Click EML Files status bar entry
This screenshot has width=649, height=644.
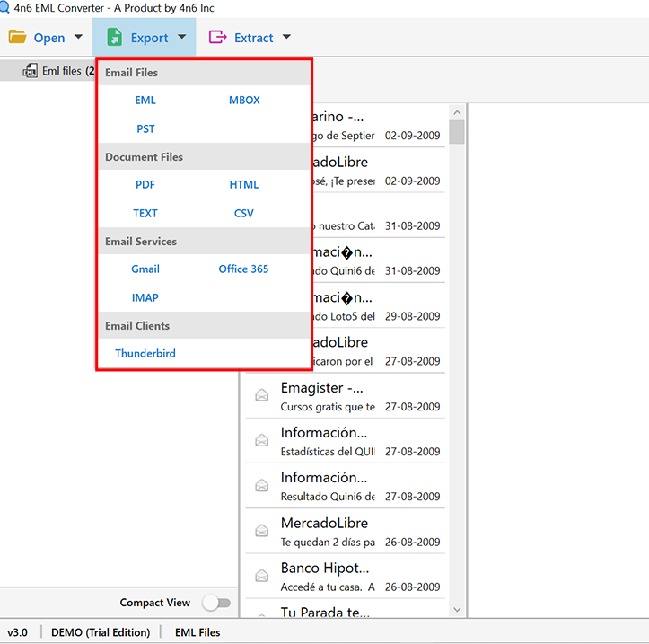(197, 632)
